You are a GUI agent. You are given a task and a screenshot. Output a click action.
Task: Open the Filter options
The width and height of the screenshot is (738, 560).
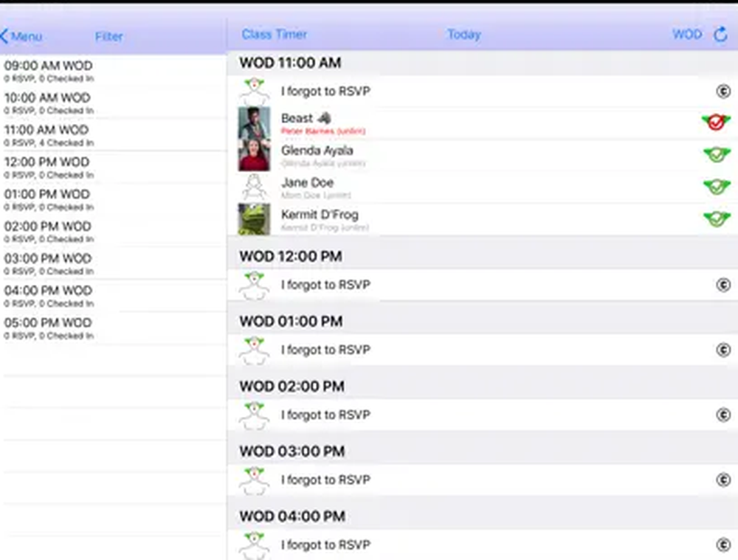(108, 36)
